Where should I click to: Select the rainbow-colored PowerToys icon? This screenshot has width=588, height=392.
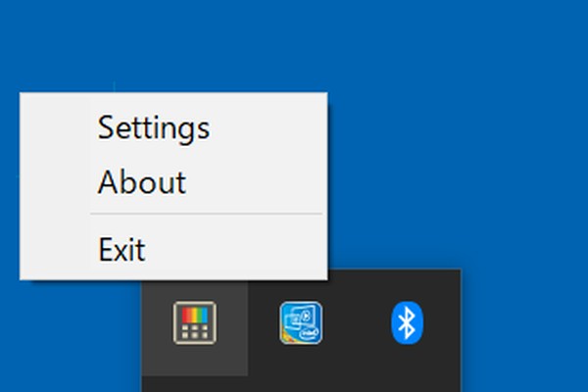click(x=195, y=322)
